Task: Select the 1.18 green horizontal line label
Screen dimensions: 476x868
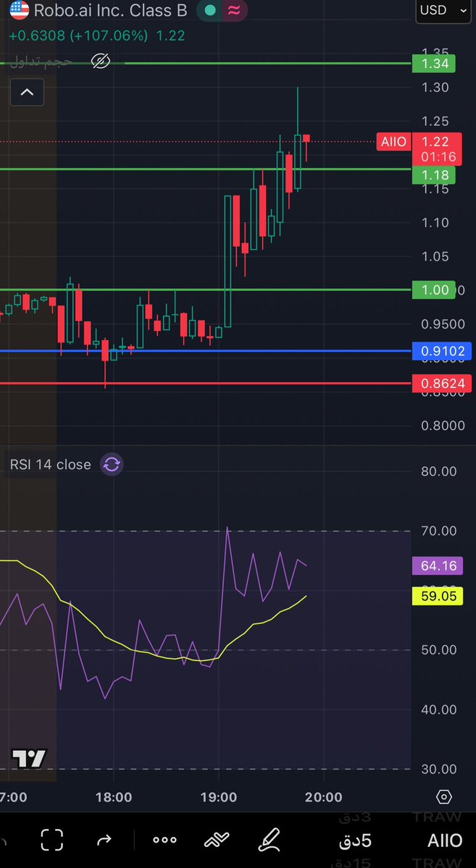Action: pyautogui.click(x=434, y=175)
